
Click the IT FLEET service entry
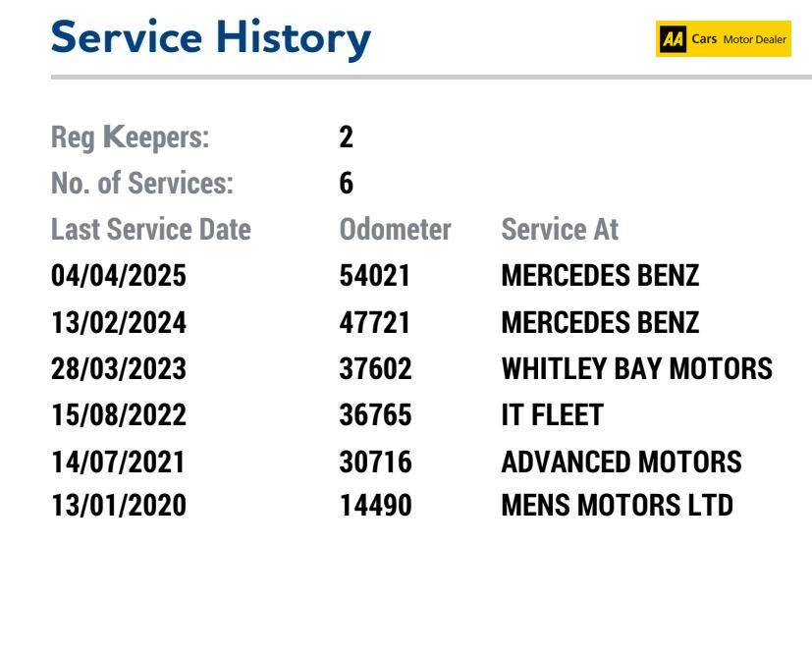552,414
